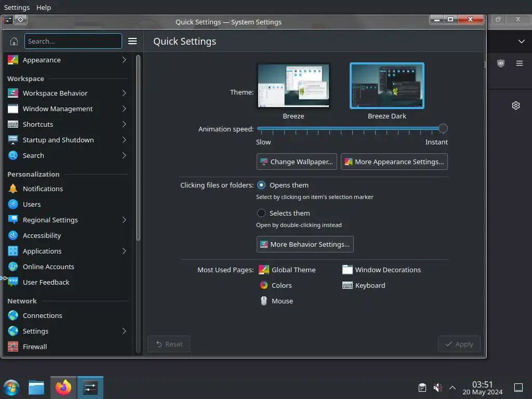This screenshot has width=532, height=399.
Task: Switch to System Settings on taskbar
Action: tap(90, 388)
